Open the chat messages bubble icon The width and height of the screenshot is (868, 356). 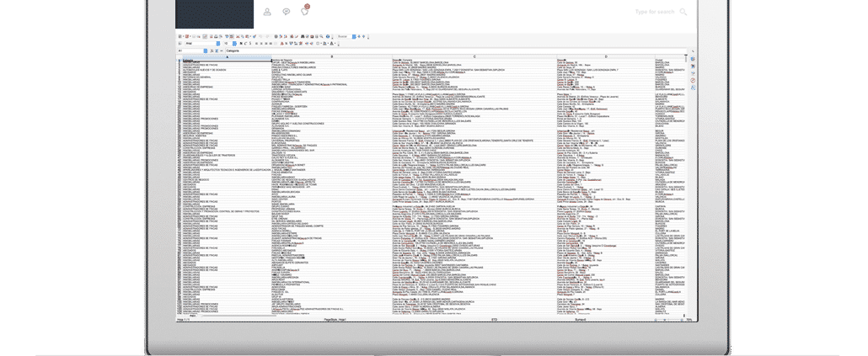coord(287,12)
